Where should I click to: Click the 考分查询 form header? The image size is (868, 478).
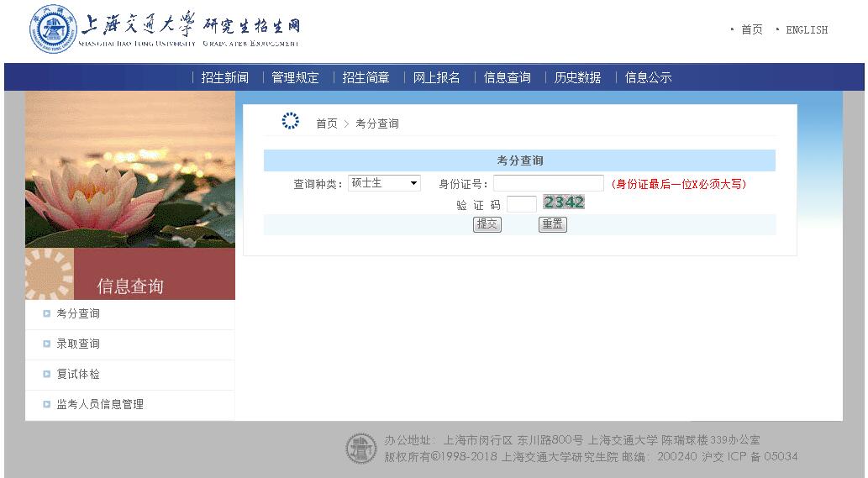520,160
